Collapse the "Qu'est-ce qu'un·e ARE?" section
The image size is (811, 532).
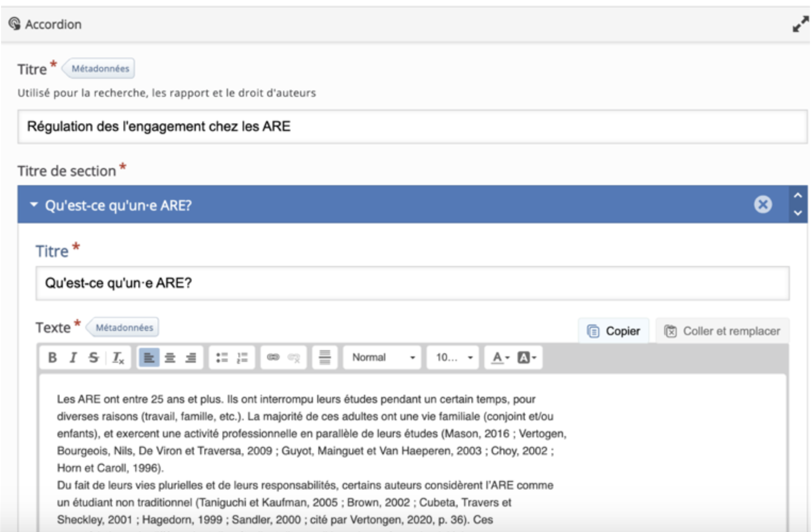(x=34, y=205)
